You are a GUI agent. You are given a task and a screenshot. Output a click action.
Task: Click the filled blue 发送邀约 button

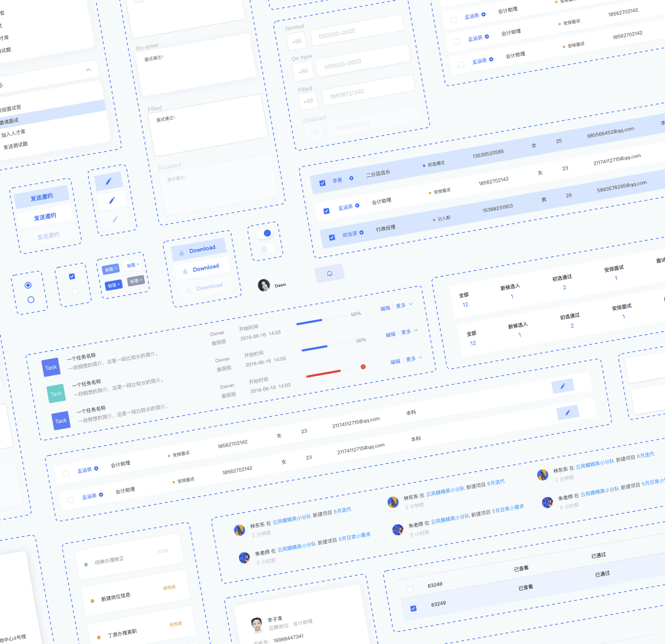[41, 197]
